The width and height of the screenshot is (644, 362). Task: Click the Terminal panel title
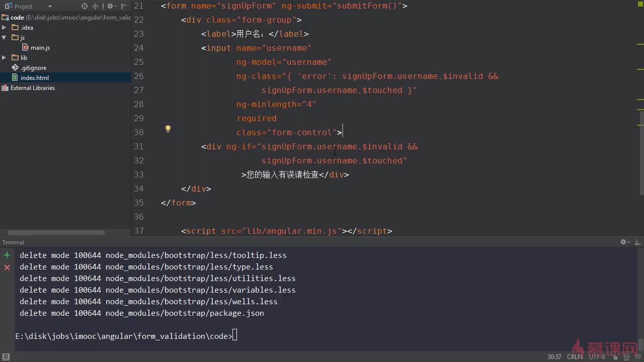13,242
